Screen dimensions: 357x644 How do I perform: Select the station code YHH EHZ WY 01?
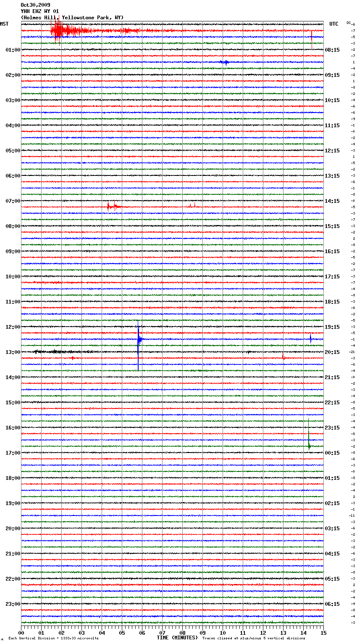tap(40, 11)
